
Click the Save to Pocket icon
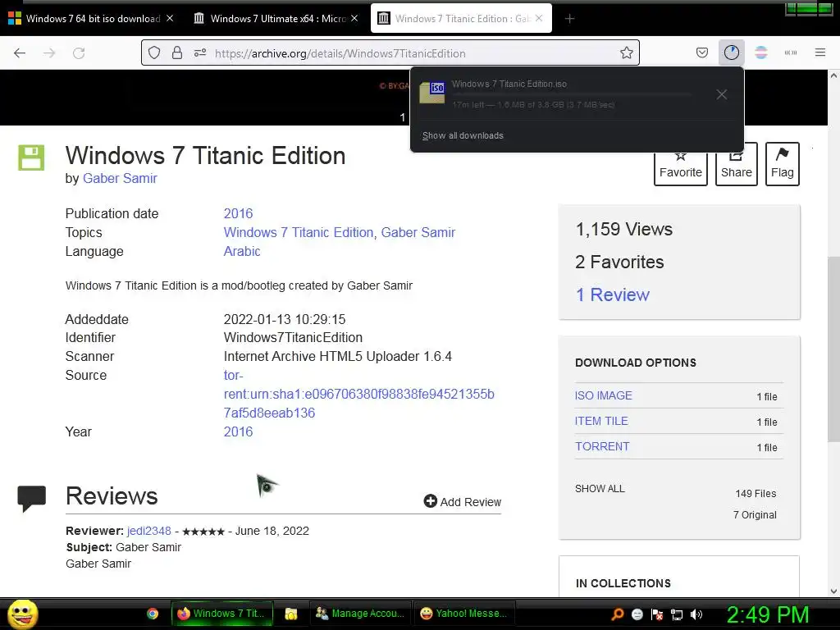point(702,52)
